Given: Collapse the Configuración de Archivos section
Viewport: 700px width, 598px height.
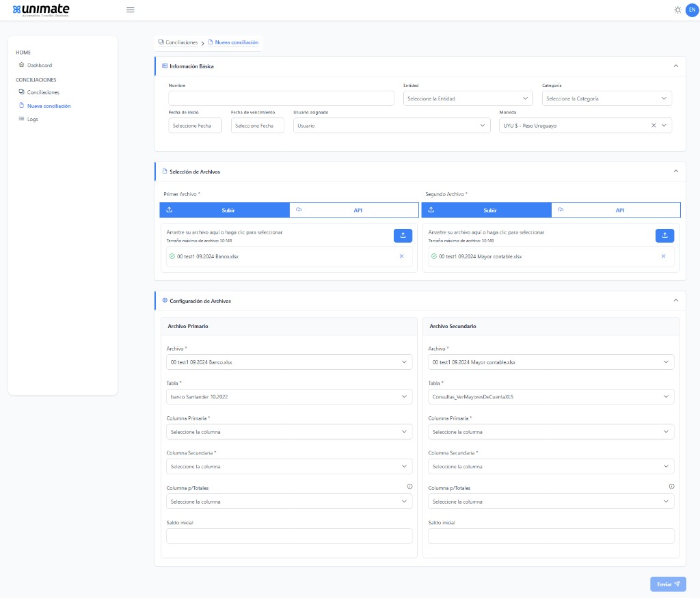Looking at the screenshot, I should (676, 300).
